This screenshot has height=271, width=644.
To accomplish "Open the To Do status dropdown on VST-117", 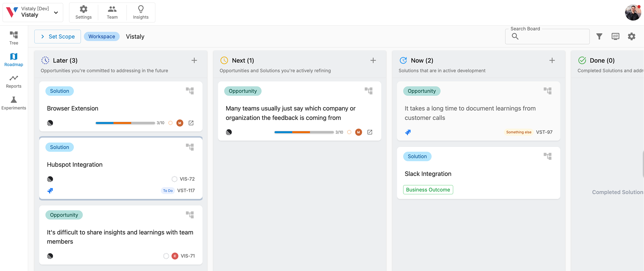I will [x=168, y=190].
